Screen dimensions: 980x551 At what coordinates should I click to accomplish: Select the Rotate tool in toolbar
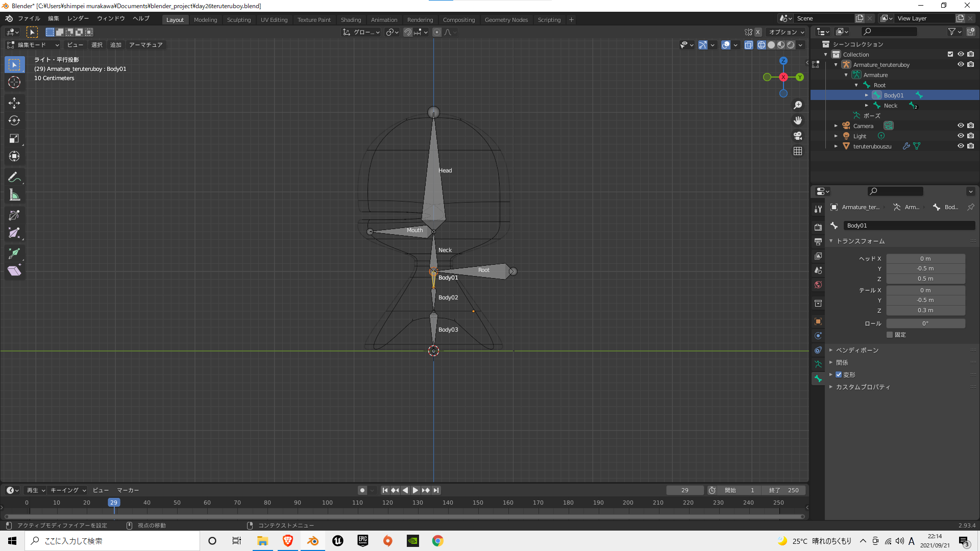tap(14, 120)
